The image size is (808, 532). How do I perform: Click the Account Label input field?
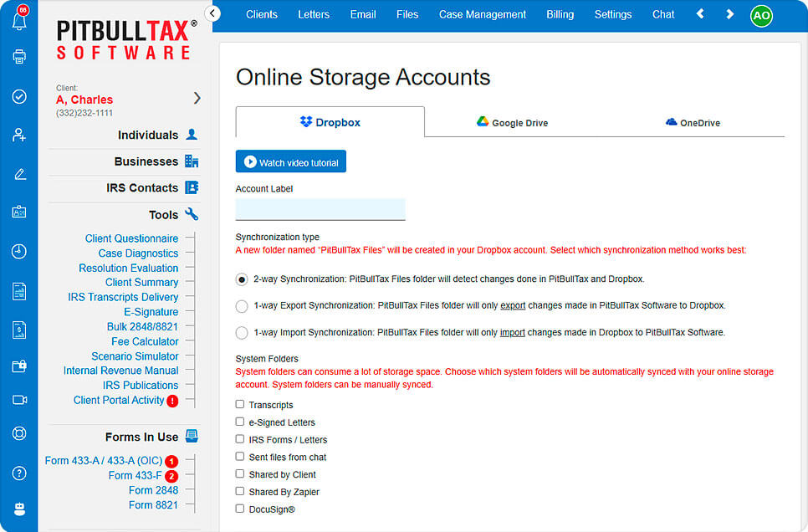(320, 209)
